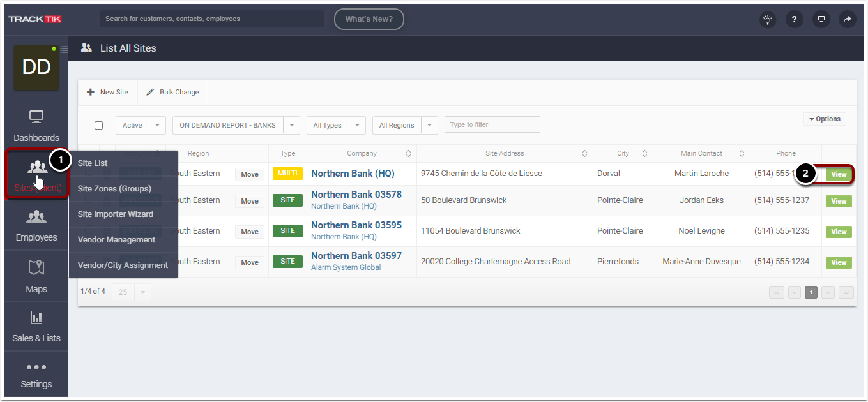Open the Sites (Client) sidebar section

[x=36, y=175]
